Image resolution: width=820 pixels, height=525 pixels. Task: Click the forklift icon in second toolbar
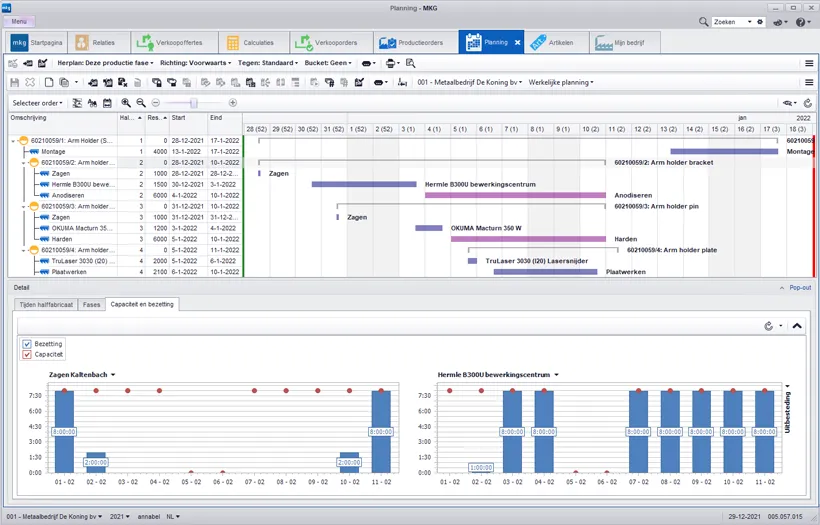402,83
